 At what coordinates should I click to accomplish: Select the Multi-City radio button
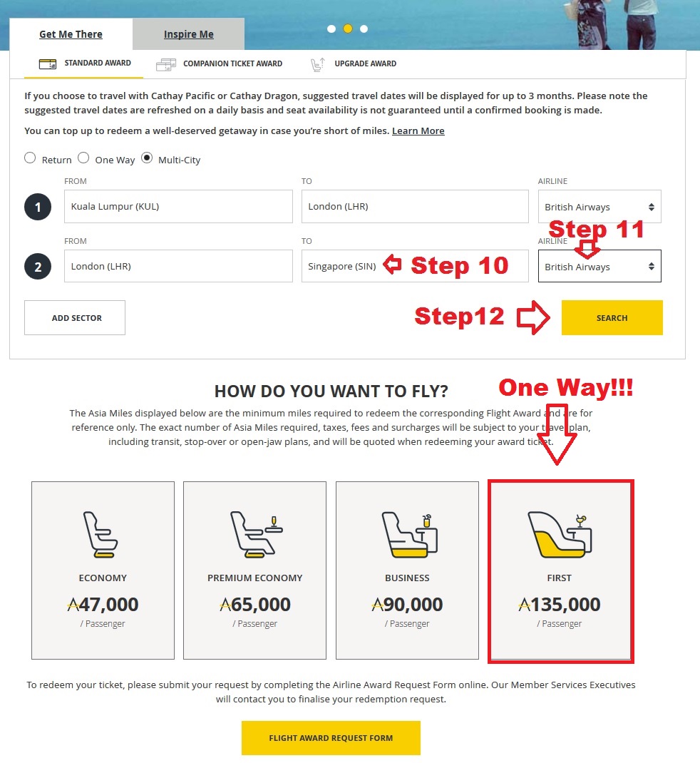tap(147, 158)
